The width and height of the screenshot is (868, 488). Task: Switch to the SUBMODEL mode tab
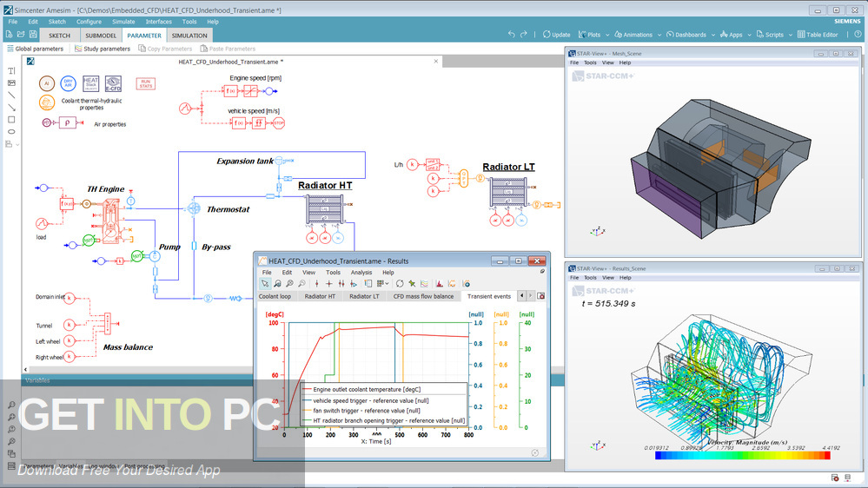pos(101,36)
